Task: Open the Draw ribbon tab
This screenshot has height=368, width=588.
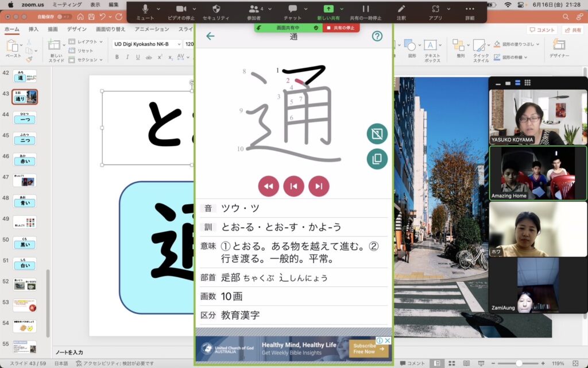Action: click(x=53, y=29)
